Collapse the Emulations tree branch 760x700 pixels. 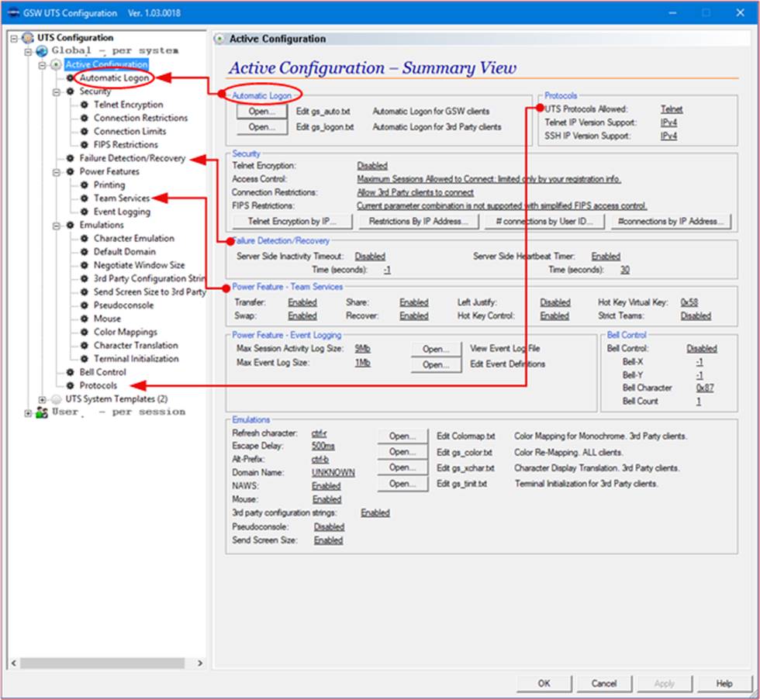pos(56,226)
